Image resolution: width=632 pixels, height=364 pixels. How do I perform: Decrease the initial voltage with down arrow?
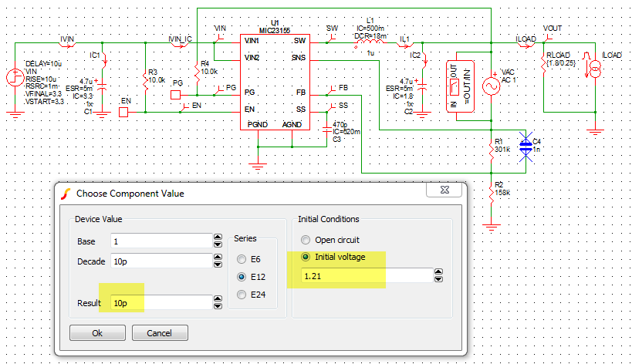[438, 279]
